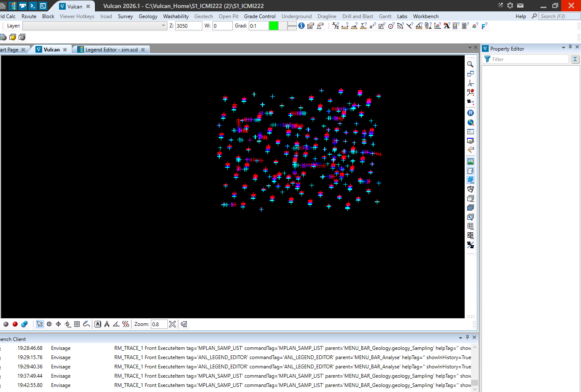Toggle the solid box shading icon
The width and height of the screenshot is (581, 392).
pyautogui.click(x=471, y=171)
